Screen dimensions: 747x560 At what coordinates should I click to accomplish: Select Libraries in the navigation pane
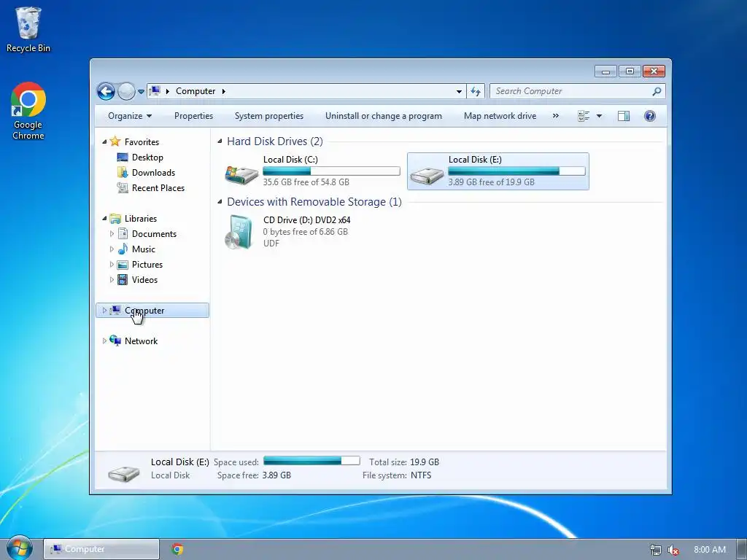click(x=141, y=219)
